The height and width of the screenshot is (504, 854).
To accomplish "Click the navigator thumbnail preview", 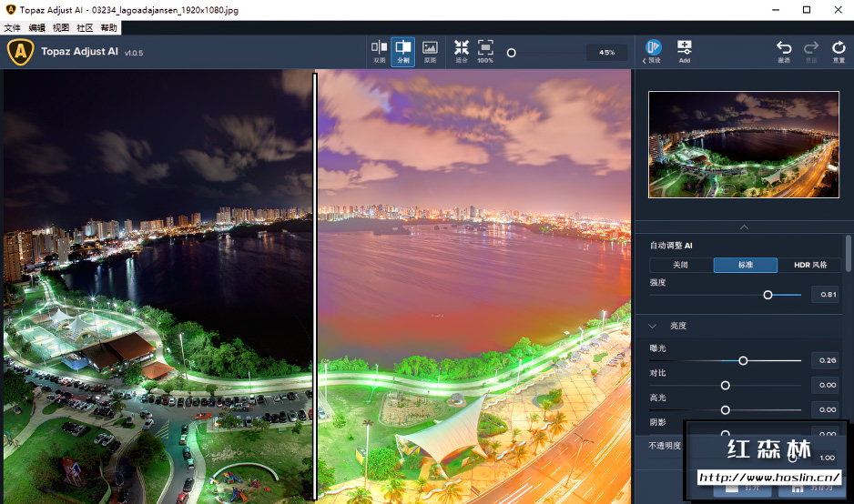I will tap(744, 145).
